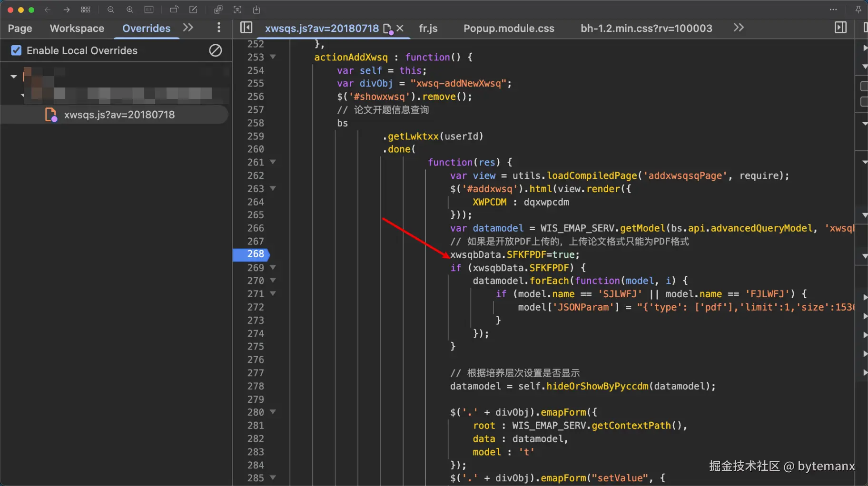Hide the debugger sidebar on right

(840, 28)
